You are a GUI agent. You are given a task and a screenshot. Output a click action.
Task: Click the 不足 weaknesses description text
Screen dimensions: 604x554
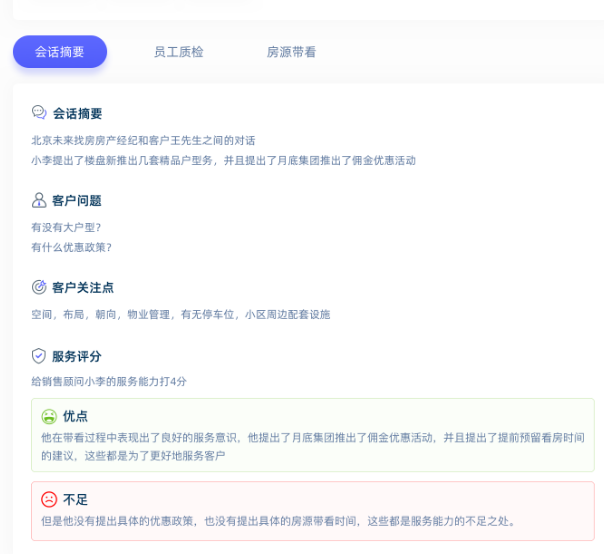click(278, 521)
